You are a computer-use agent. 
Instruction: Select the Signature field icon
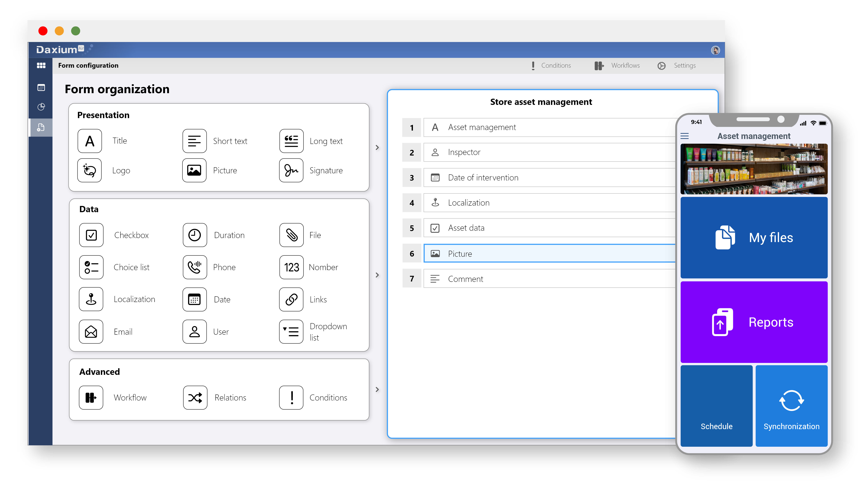pyautogui.click(x=292, y=170)
